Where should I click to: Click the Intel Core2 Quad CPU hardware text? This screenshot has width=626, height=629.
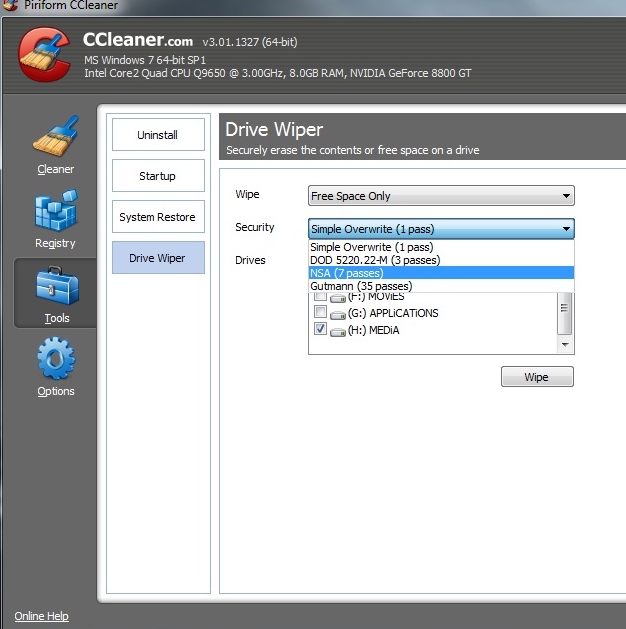pos(278,73)
